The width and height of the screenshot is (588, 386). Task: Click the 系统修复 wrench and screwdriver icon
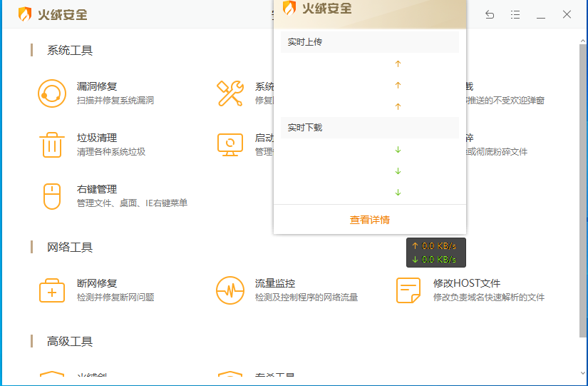click(230, 93)
